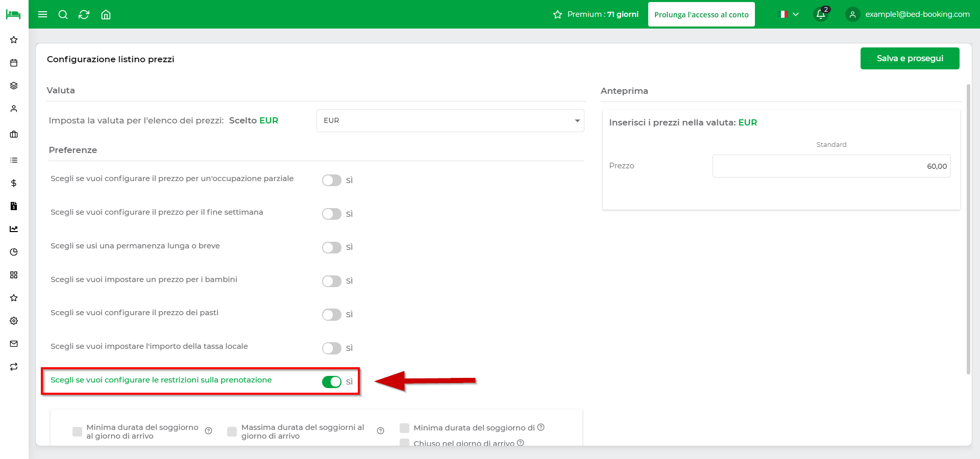The height and width of the screenshot is (459, 980).
Task: Check Massima durata del soggiorni al giorno di arrivo
Action: (232, 431)
